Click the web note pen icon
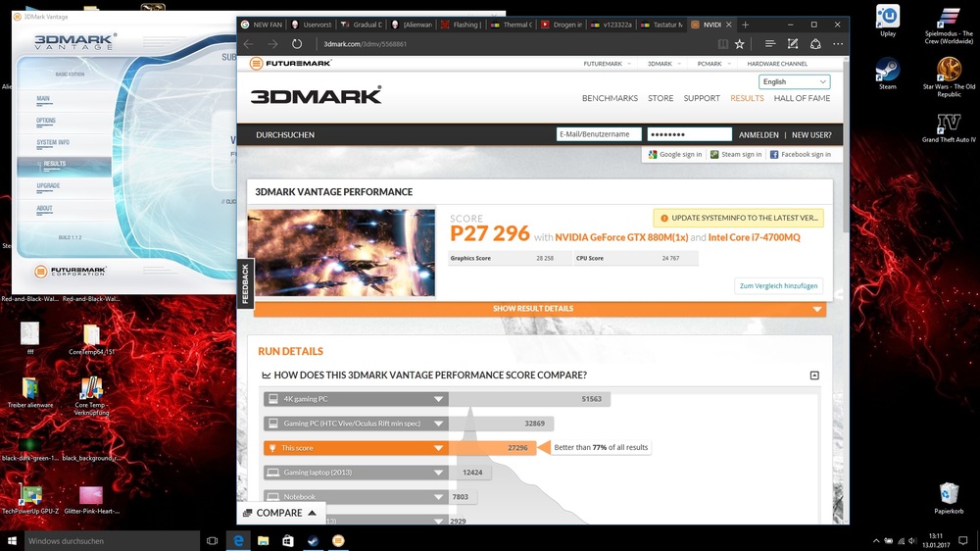The width and height of the screenshot is (980, 551). (793, 44)
